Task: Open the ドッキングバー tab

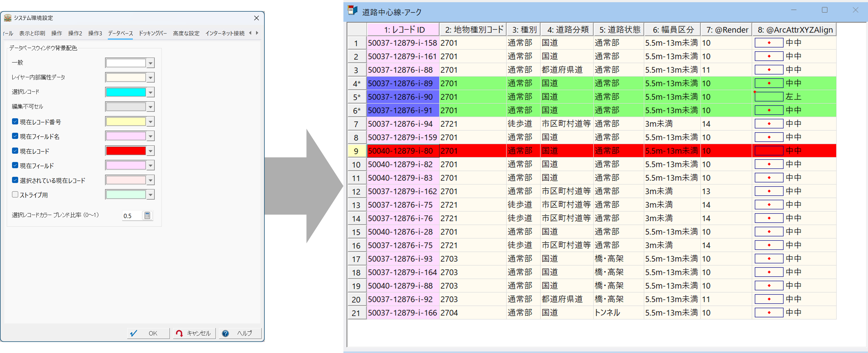Action: point(153,33)
